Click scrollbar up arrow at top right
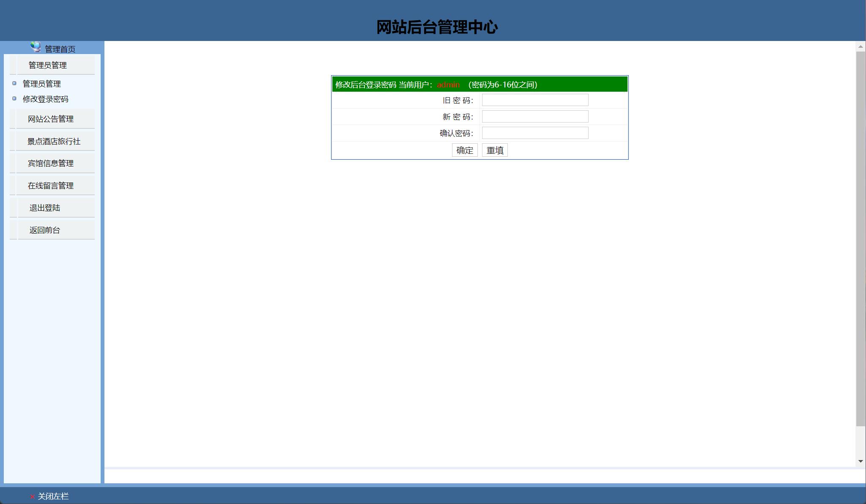The image size is (866, 504). 860,46
